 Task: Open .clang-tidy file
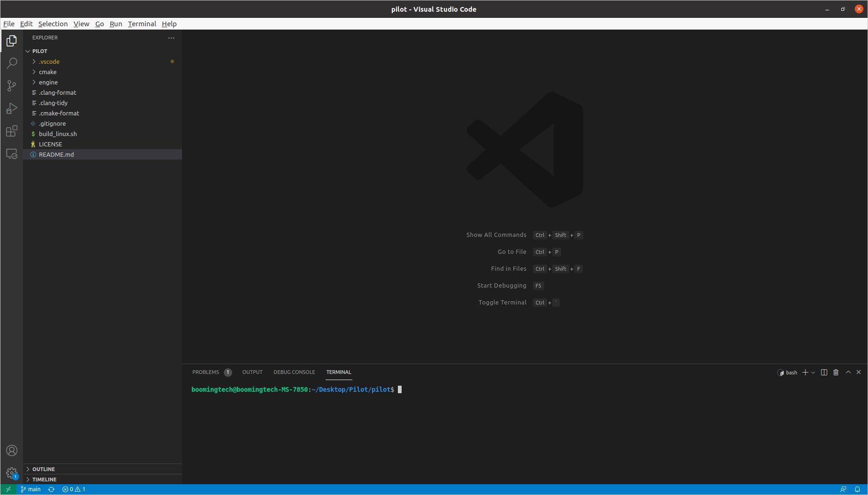pos(102,103)
